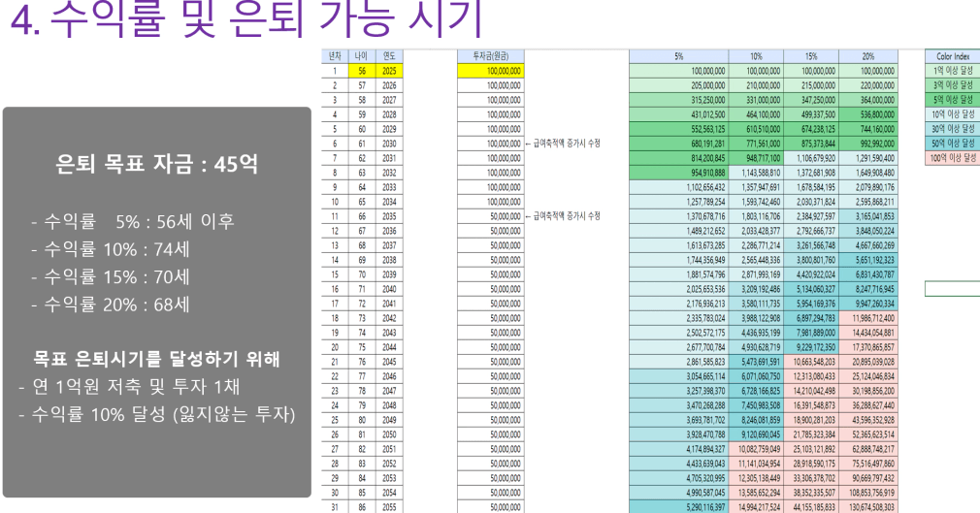Click the 5% return column header

(679, 56)
